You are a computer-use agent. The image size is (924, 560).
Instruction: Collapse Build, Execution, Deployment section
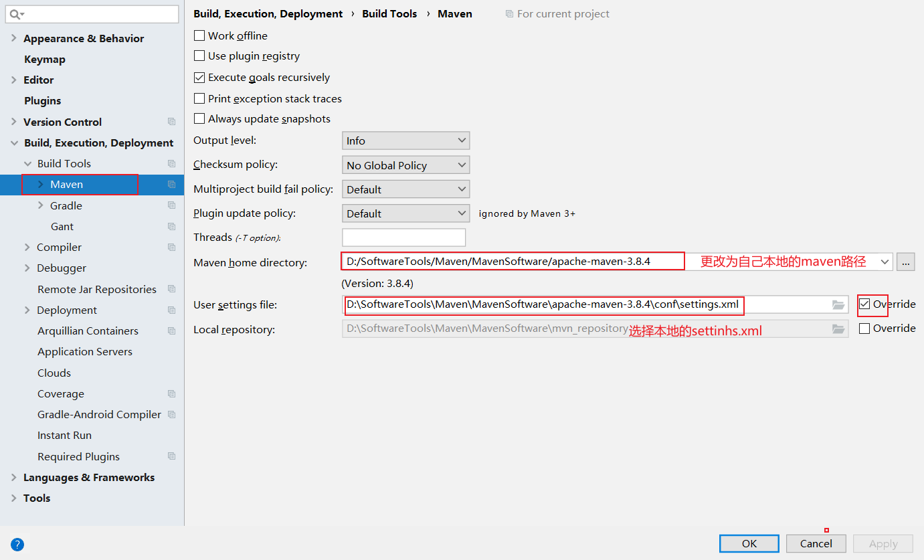[14, 143]
